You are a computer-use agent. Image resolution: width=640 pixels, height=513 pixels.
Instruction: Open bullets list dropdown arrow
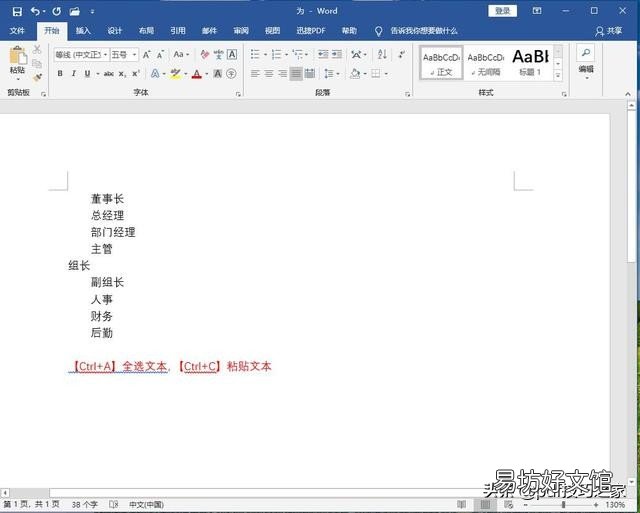point(265,55)
